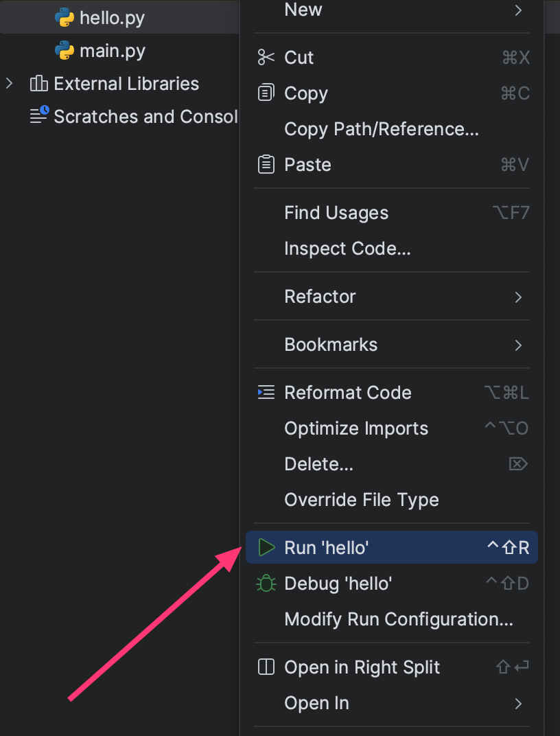The image size is (560, 736).
Task: Click the Open in Right Split icon
Action: tap(266, 667)
